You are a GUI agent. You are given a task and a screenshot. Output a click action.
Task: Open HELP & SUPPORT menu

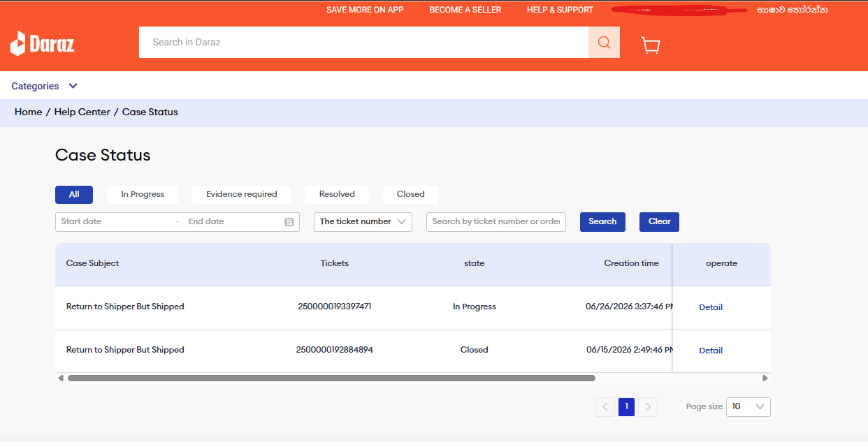[x=560, y=10]
